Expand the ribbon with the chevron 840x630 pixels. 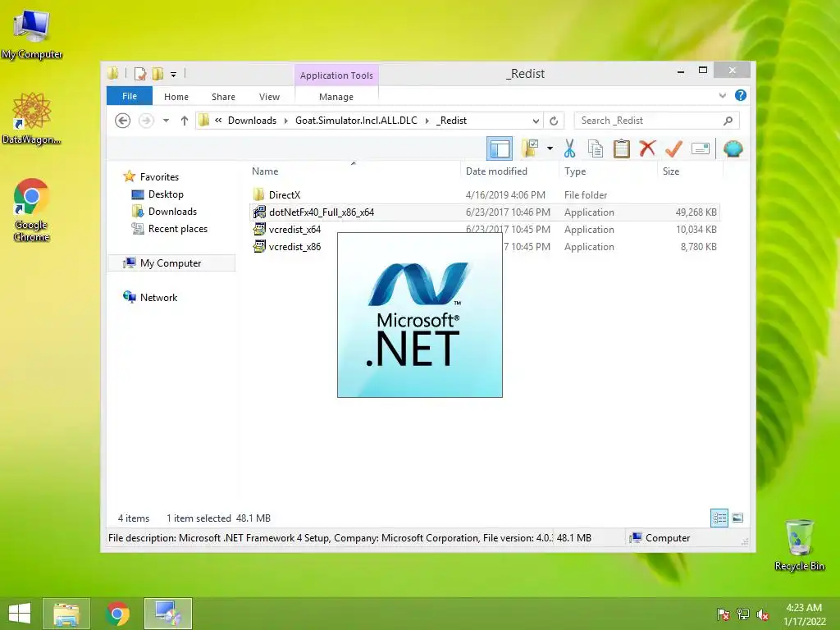coord(722,95)
